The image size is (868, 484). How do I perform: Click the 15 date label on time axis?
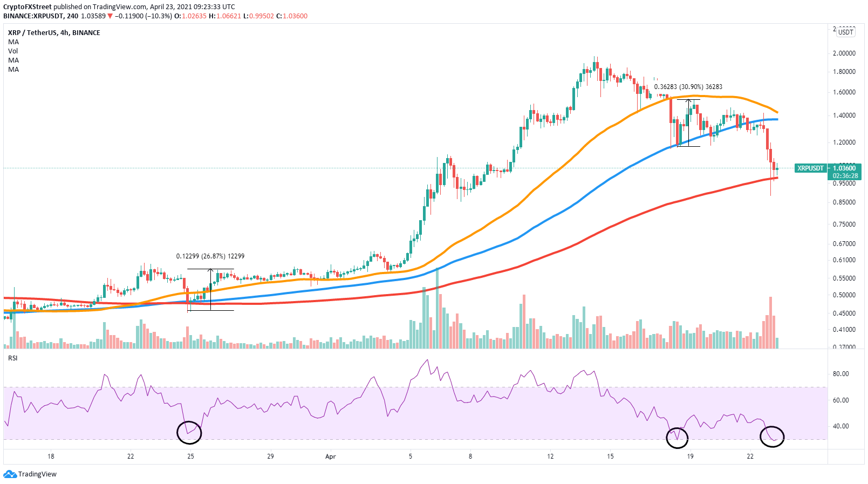(x=610, y=456)
